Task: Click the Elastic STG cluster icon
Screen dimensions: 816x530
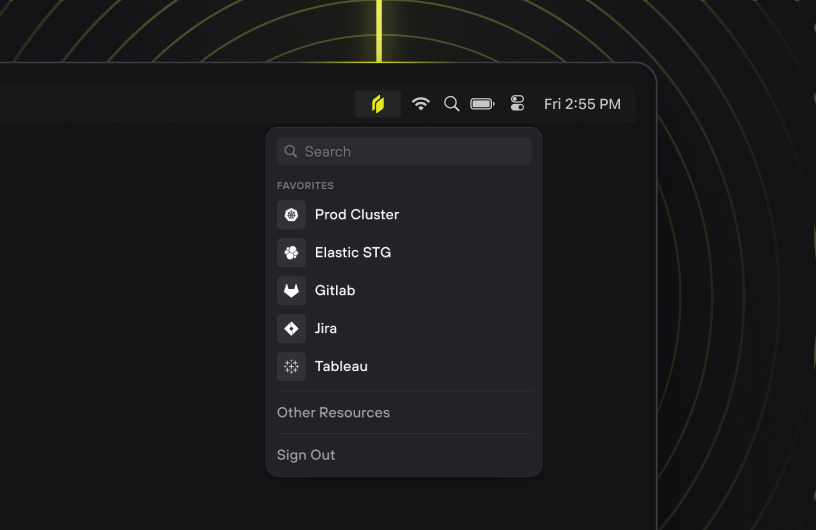Action: pyautogui.click(x=291, y=253)
